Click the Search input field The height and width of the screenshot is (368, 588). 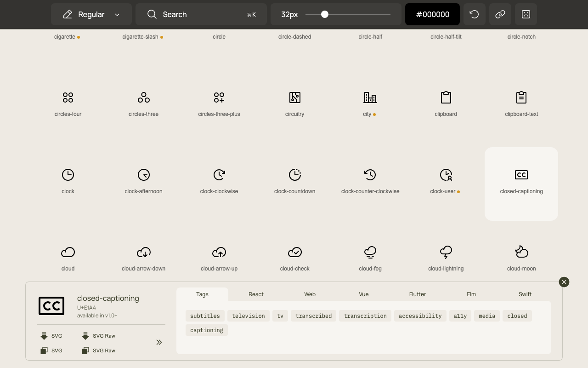201,14
